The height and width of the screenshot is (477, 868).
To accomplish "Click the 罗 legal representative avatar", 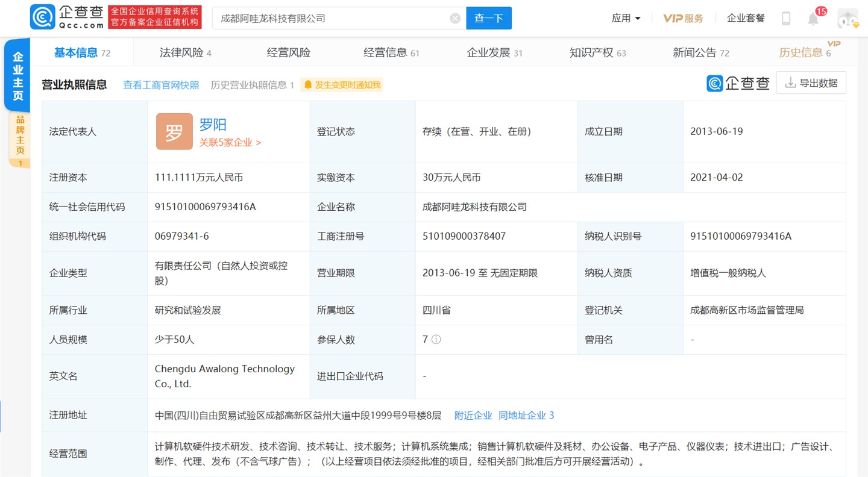I will (x=174, y=131).
